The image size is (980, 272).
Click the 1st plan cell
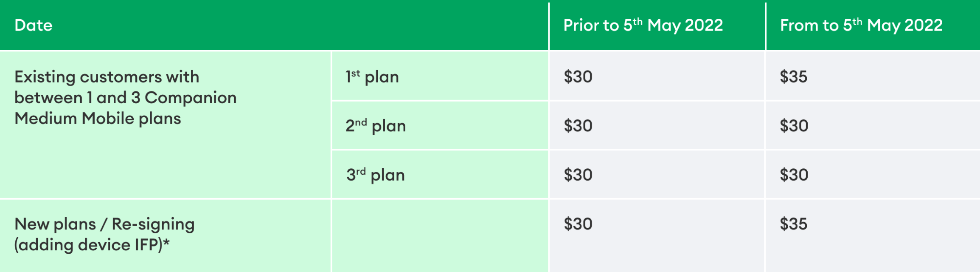pyautogui.click(x=372, y=77)
